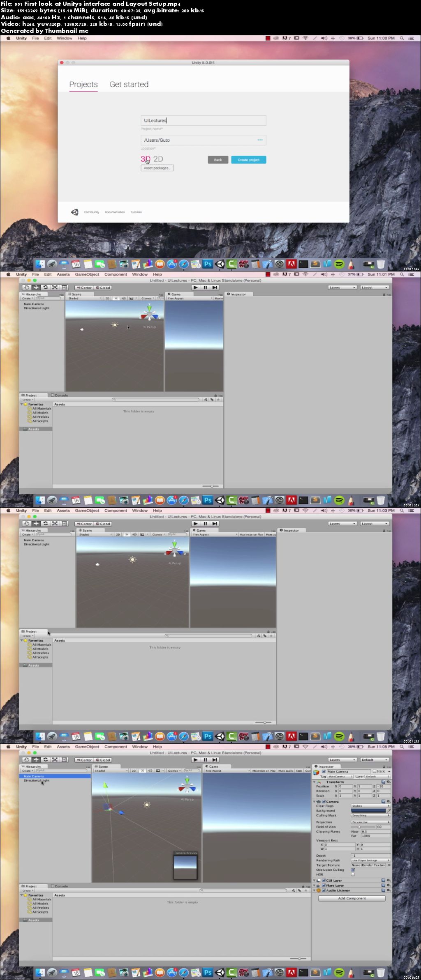Open Layers dropdown in the 11:05 PM frame

(x=342, y=760)
